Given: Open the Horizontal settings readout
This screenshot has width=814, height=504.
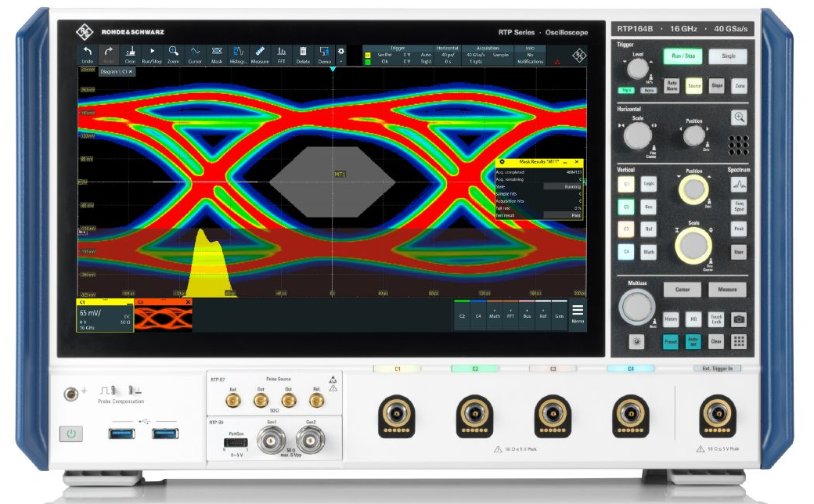Looking at the screenshot, I should coord(448,55).
